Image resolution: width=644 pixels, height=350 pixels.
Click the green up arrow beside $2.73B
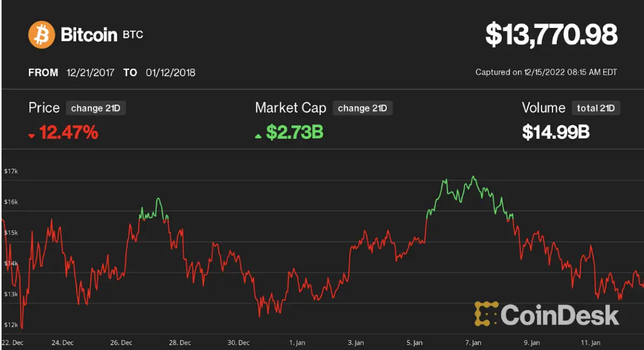[258, 136]
